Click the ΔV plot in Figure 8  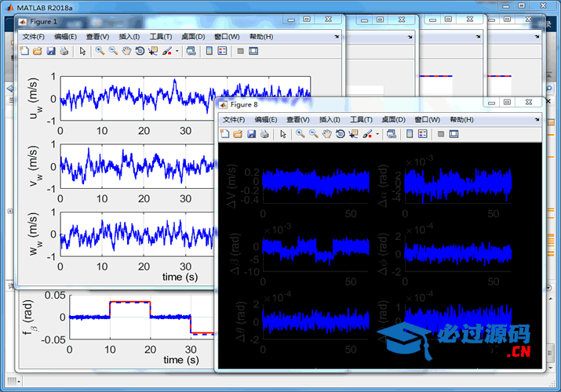(x=316, y=186)
